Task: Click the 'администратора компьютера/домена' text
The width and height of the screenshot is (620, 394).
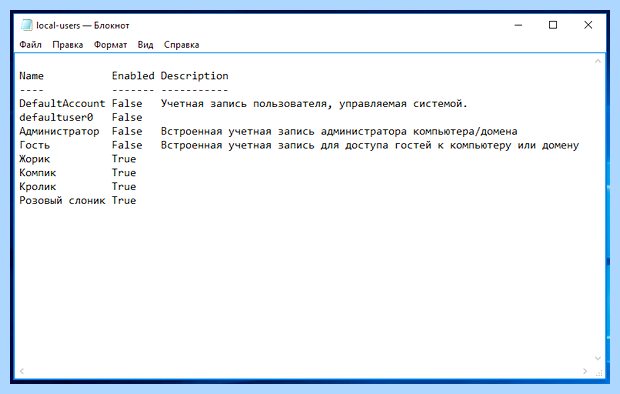Action: 419,132
